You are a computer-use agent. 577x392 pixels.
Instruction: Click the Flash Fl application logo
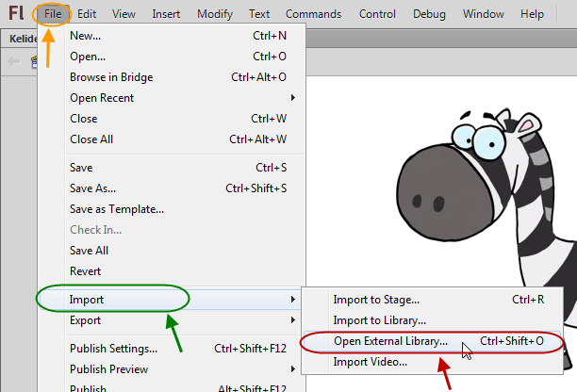(16, 13)
